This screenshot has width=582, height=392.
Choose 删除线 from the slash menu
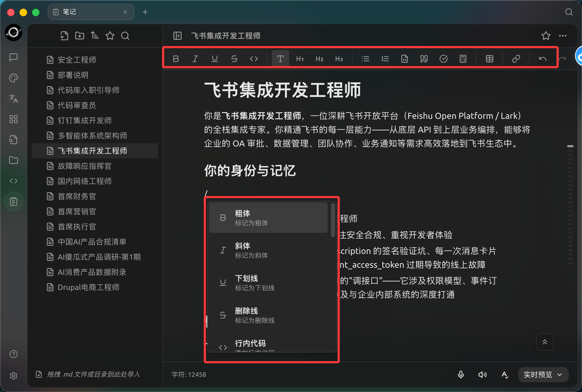click(268, 315)
